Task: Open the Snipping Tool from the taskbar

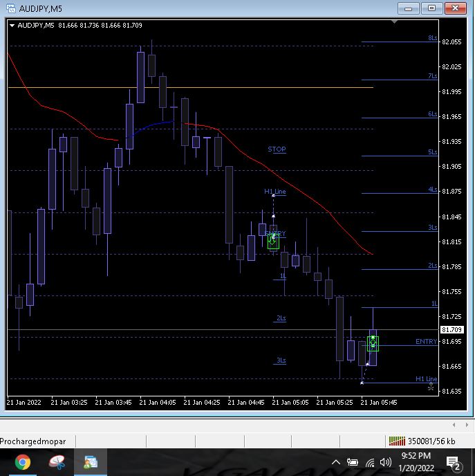Action: (57, 462)
